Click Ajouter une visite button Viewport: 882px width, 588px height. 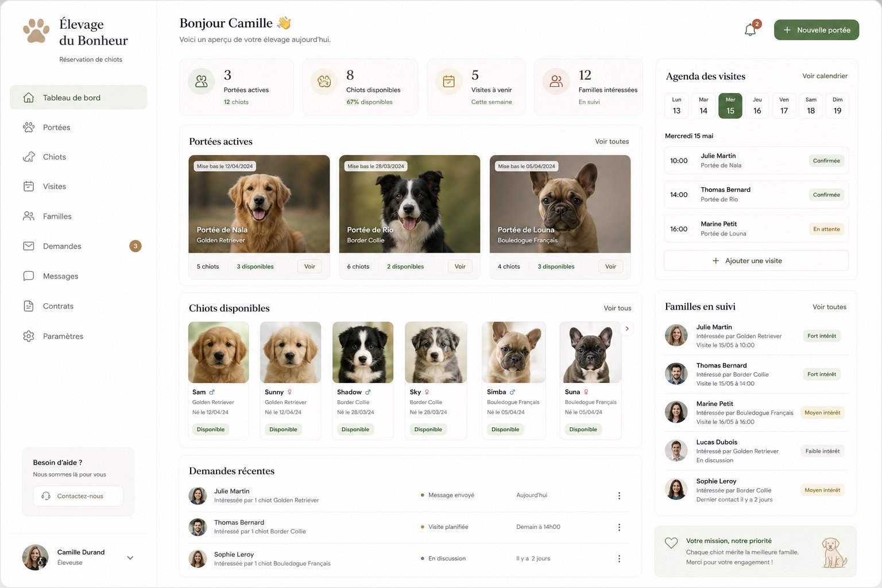756,261
